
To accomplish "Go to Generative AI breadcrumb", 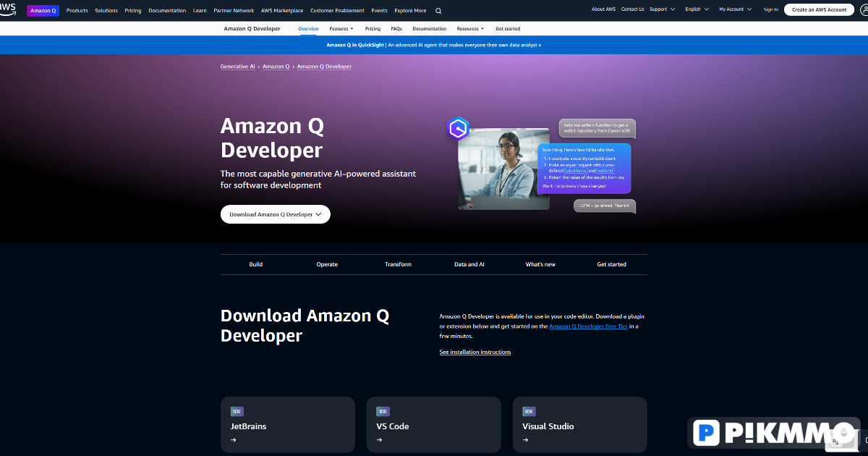I will point(238,67).
